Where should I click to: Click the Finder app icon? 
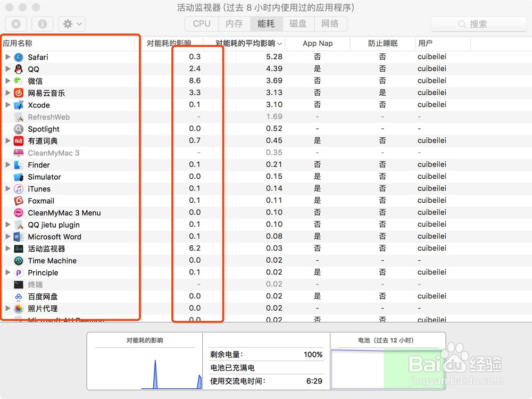tap(19, 165)
